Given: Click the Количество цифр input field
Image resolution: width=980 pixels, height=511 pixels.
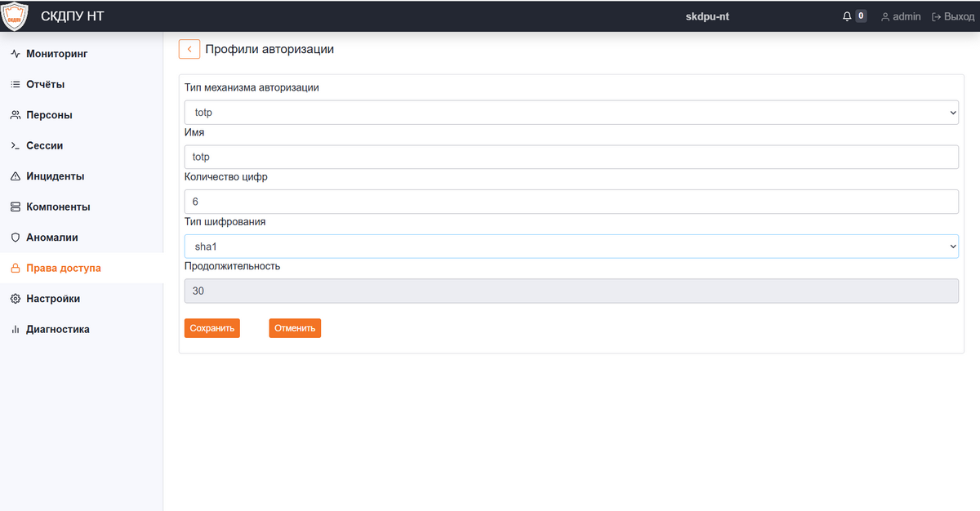Looking at the screenshot, I should coord(572,202).
